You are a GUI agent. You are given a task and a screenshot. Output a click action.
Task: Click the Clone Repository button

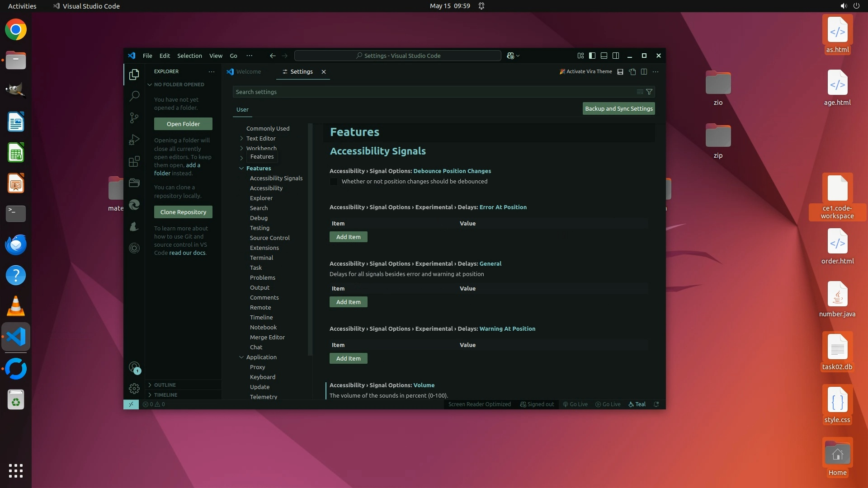(183, 212)
